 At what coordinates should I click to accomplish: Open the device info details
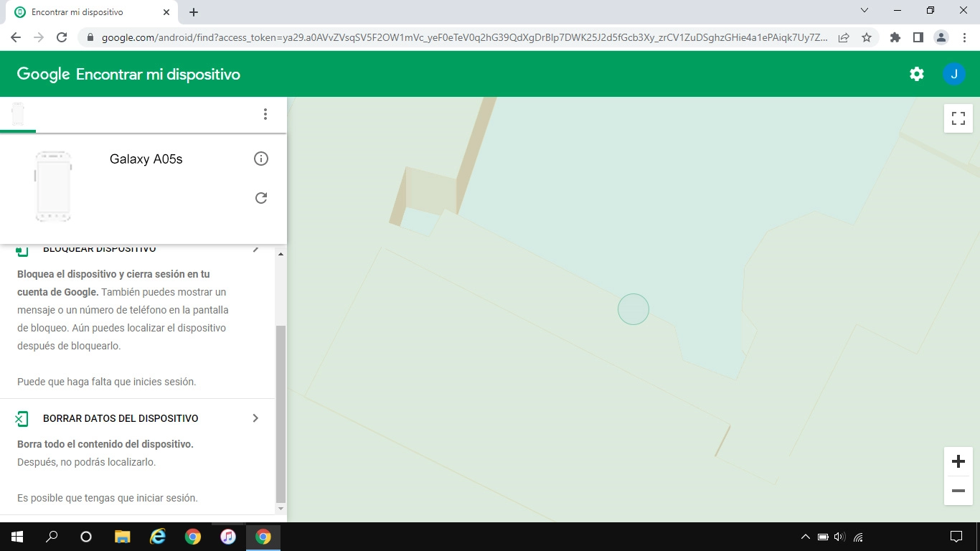(261, 159)
